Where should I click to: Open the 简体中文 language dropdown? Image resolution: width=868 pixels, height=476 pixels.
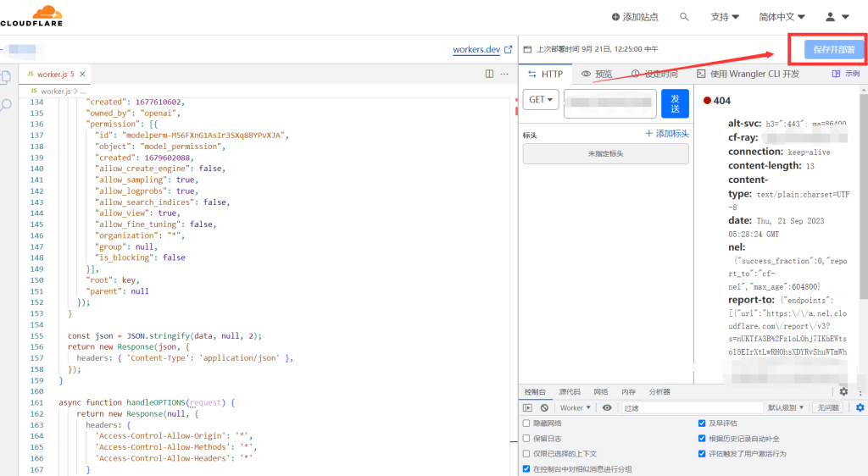(x=782, y=17)
